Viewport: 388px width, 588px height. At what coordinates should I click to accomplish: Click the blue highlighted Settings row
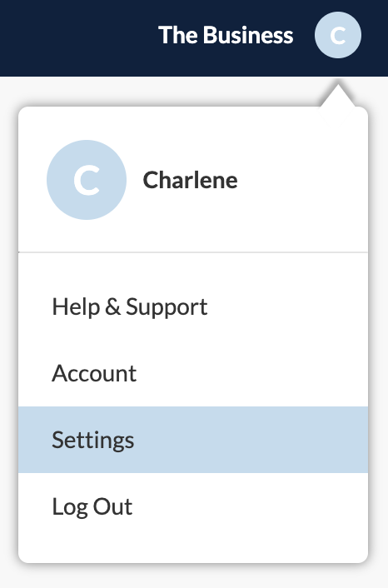pyautogui.click(x=193, y=440)
